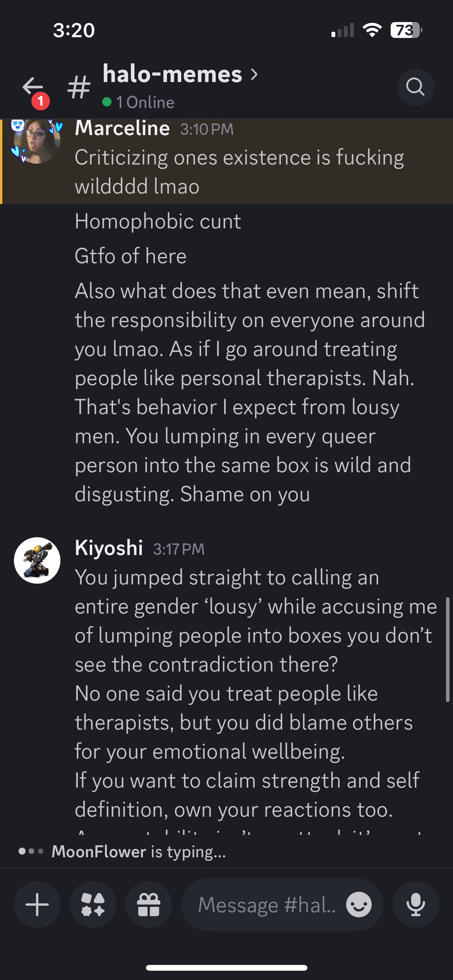Tap the plus attachment button
This screenshot has height=980, width=453.
click(37, 905)
